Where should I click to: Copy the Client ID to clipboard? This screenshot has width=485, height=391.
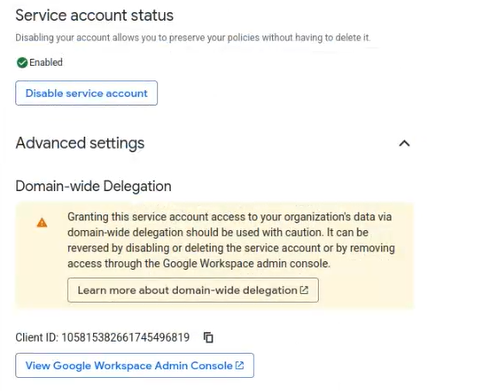click(x=208, y=337)
